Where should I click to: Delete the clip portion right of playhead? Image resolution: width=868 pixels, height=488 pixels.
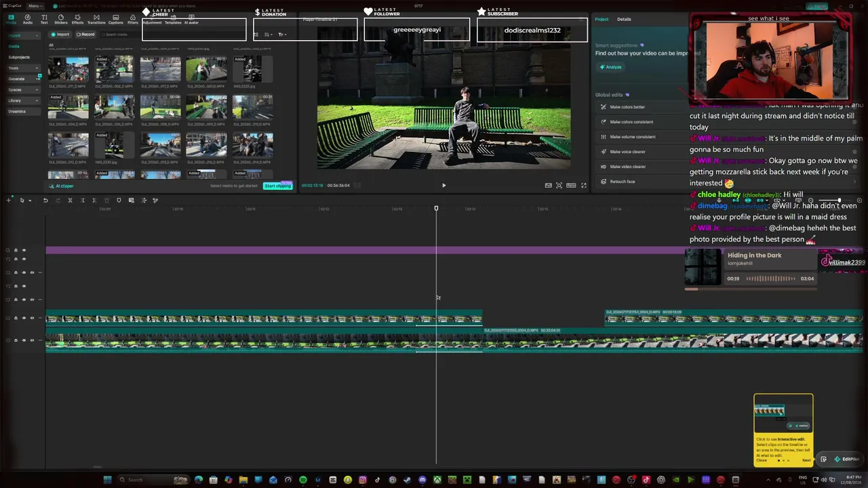pyautogui.click(x=94, y=201)
